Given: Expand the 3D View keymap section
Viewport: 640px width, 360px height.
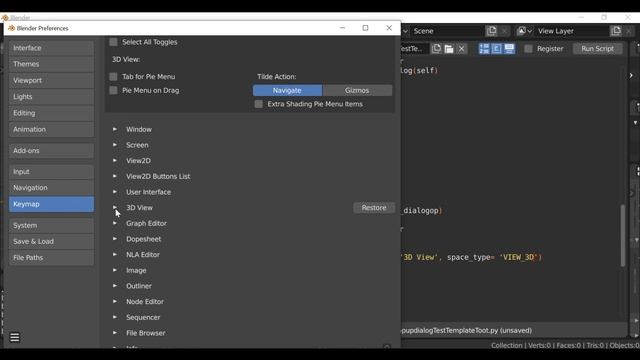Looking at the screenshot, I should point(115,208).
